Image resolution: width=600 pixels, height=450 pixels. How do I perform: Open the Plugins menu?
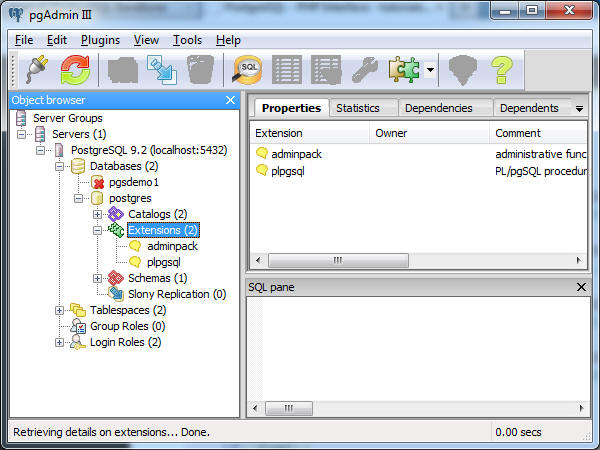(100, 40)
